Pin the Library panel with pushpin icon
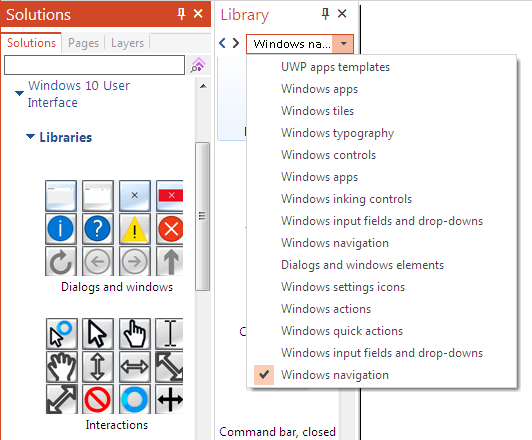 [x=325, y=14]
